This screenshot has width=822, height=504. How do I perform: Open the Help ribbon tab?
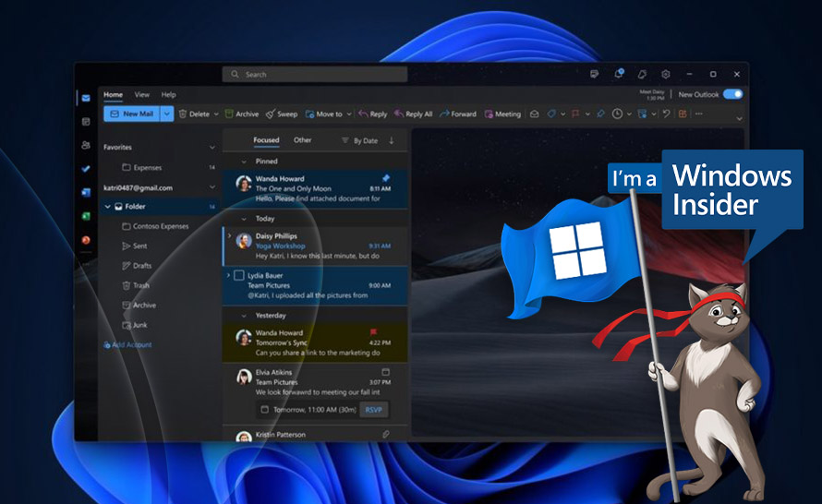point(168,95)
